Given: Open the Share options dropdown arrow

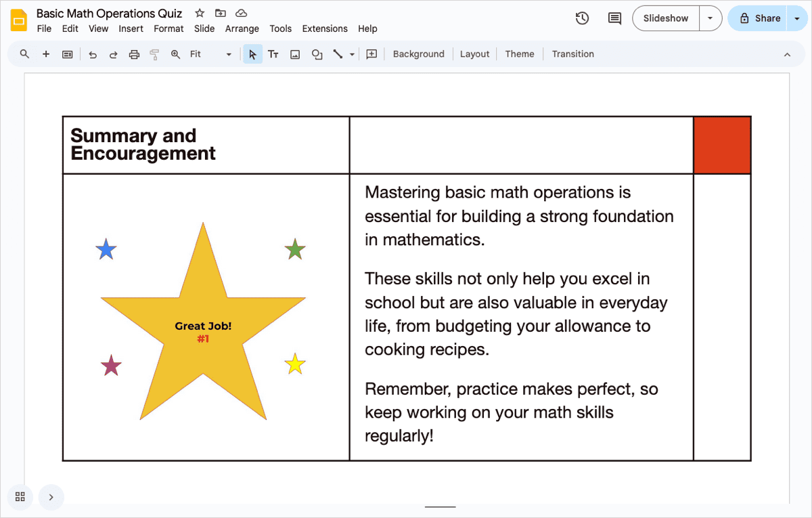Looking at the screenshot, I should coord(796,18).
